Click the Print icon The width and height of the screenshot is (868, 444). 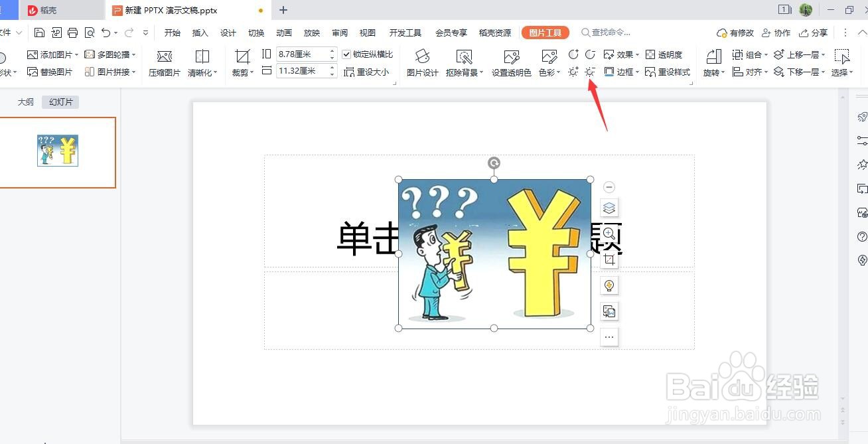click(x=73, y=33)
